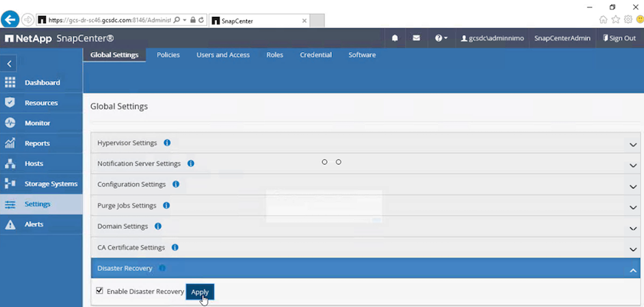Click the smiley feedback icon
This screenshot has width=644, height=307.
(x=640, y=19)
